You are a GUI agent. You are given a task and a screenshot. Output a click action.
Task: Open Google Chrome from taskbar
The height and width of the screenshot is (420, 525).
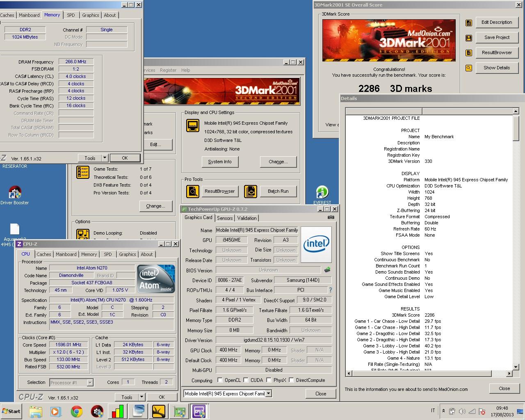(x=76, y=411)
